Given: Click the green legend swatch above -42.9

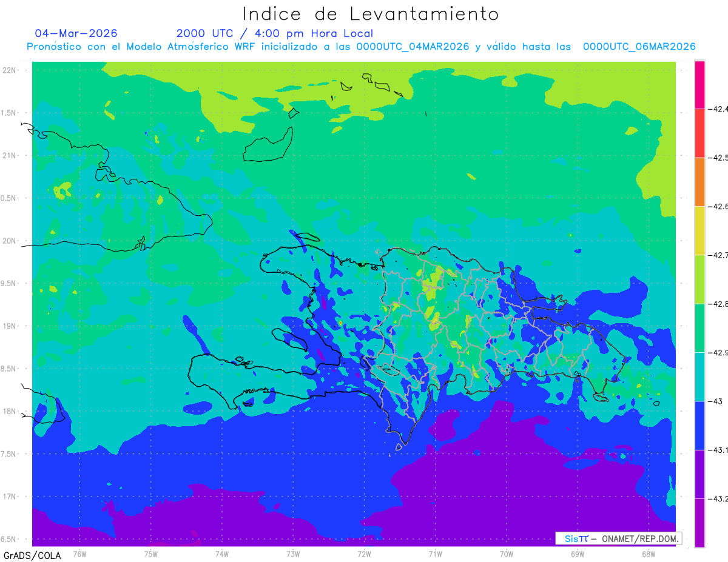Looking at the screenshot, I should point(699,328).
